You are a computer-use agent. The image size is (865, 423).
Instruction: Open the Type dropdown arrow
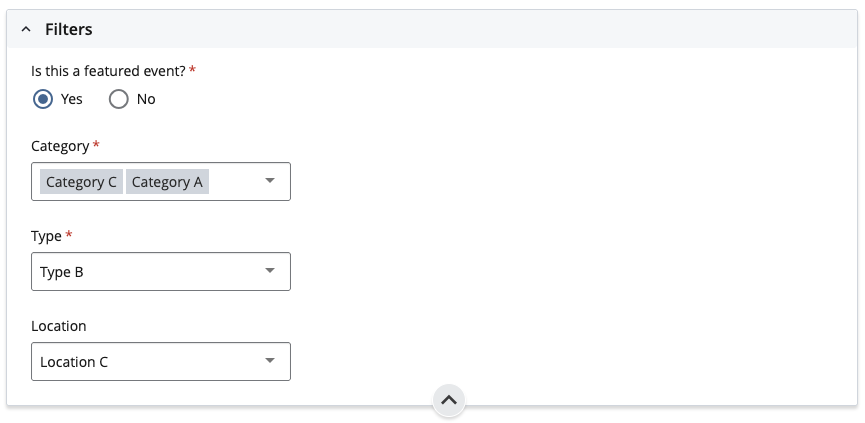[x=270, y=271]
